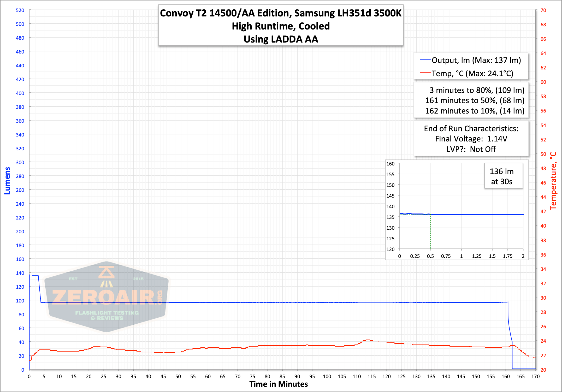
Task: Click the 85 label on time axis
Action: (282, 376)
